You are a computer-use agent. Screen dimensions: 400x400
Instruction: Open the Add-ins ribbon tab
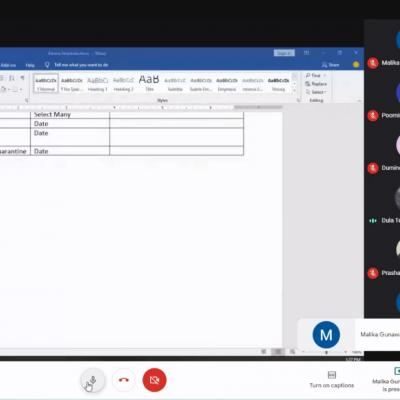click(x=8, y=65)
